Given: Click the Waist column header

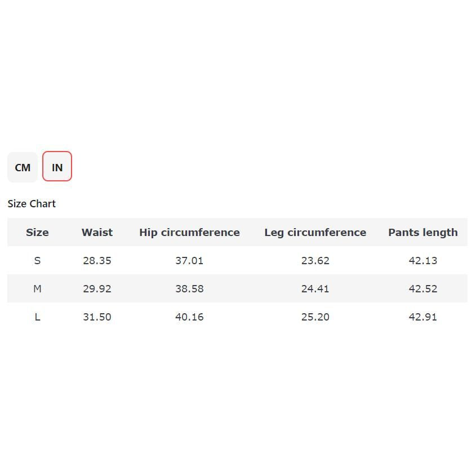Looking at the screenshot, I should coord(97,232).
